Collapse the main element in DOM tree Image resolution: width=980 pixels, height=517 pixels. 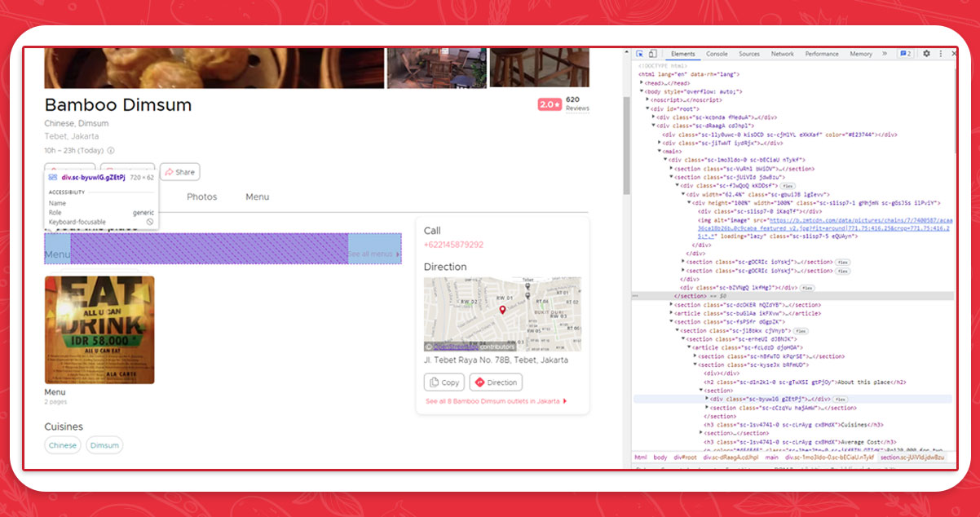pyautogui.click(x=660, y=151)
